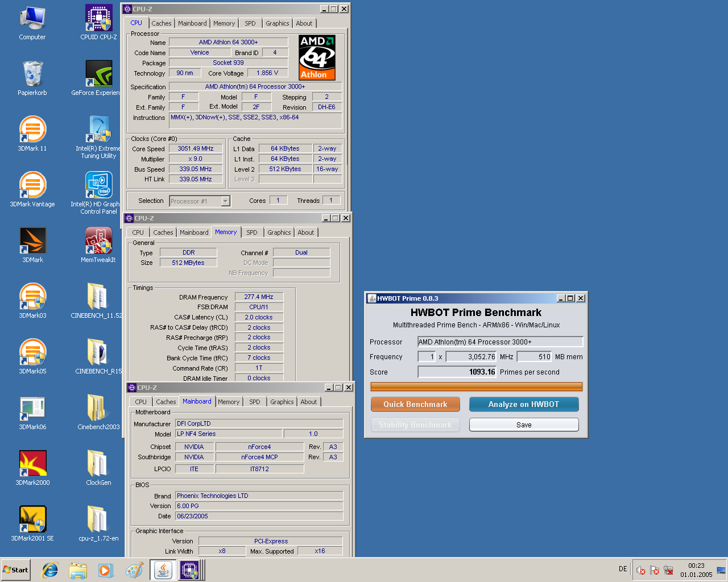Click the frequency field 3,052.76 MHz
Image resolution: width=728 pixels, height=582 pixels.
[471, 357]
